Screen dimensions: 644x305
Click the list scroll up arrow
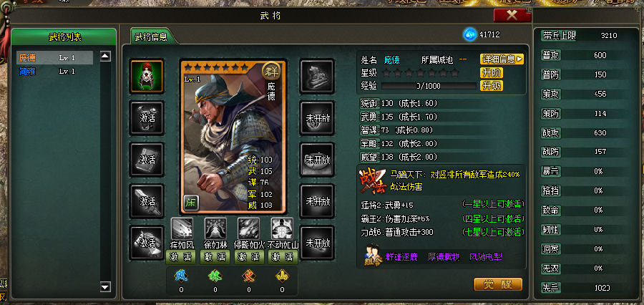tap(106, 57)
